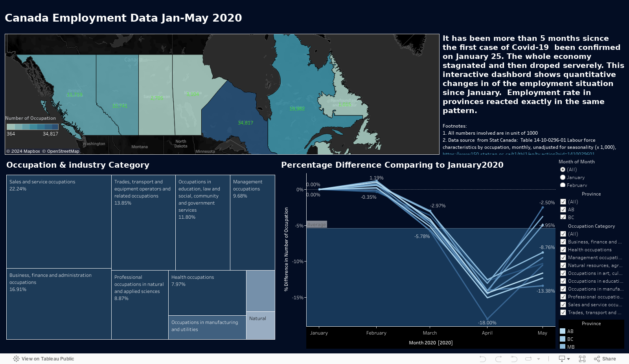
Task: Select the January month radio button
Action: [x=563, y=177]
